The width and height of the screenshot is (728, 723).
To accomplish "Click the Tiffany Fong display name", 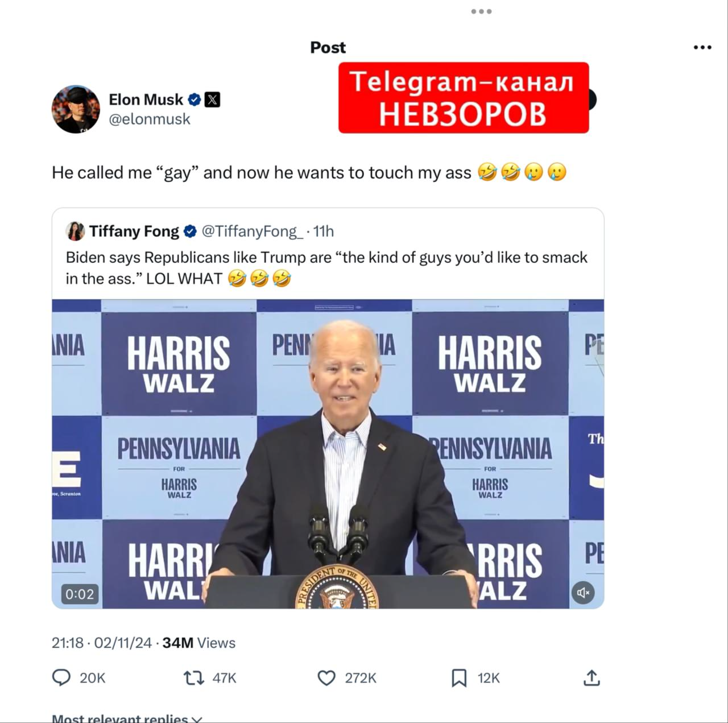I will click(x=134, y=231).
